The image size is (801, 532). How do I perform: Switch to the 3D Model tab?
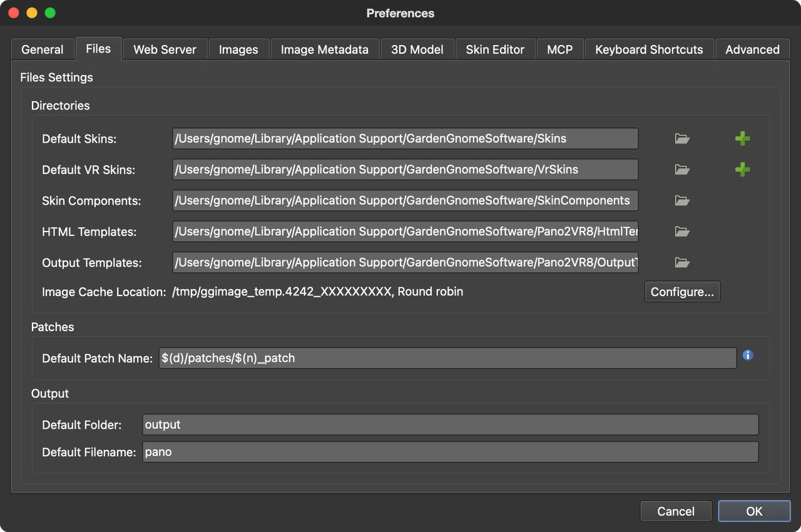pos(417,49)
